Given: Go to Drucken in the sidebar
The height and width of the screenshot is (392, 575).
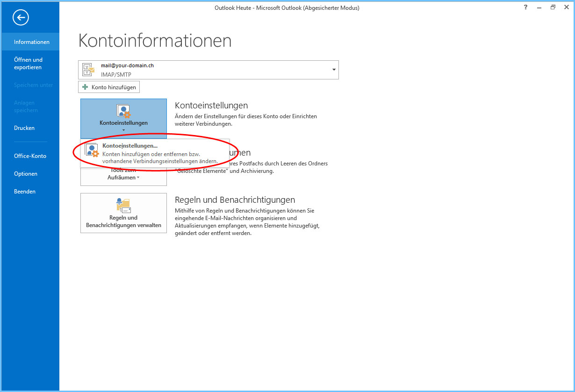Looking at the screenshot, I should coord(24,128).
